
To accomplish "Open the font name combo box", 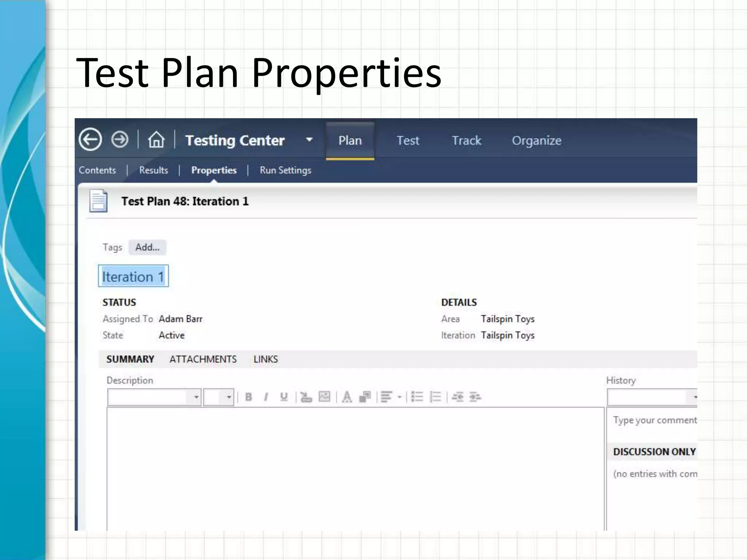I will pos(154,397).
